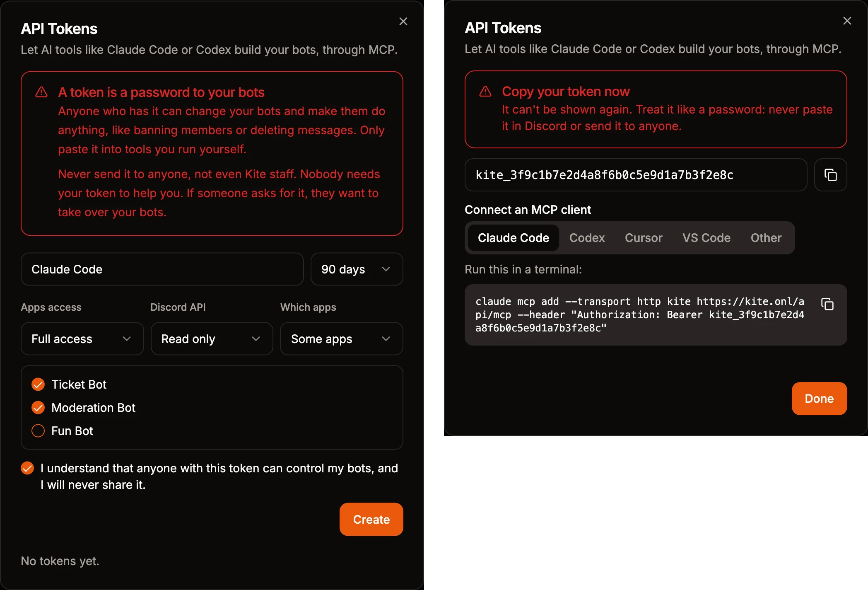Click the token value field
The width and height of the screenshot is (868, 590).
636,175
